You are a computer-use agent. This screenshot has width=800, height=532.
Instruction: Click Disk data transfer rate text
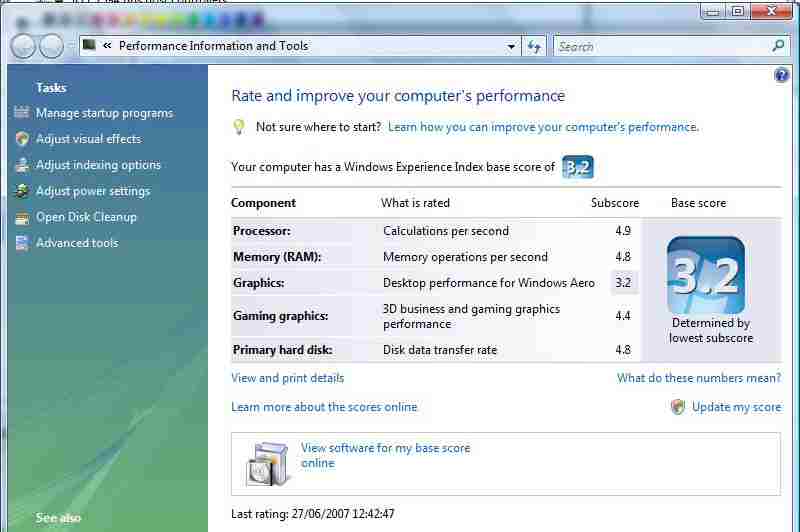(440, 350)
